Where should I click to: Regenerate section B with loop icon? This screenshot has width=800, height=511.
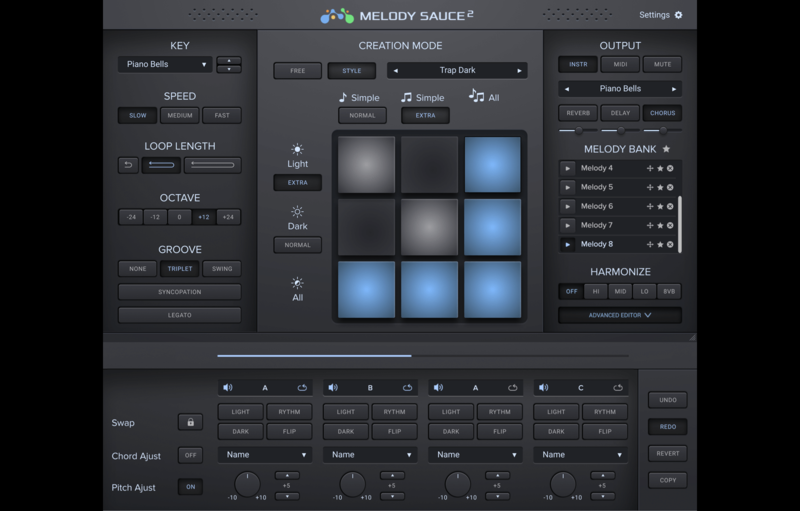tap(407, 388)
